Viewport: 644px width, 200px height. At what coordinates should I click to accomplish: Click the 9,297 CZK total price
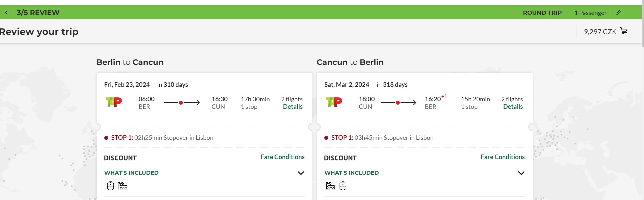click(600, 32)
